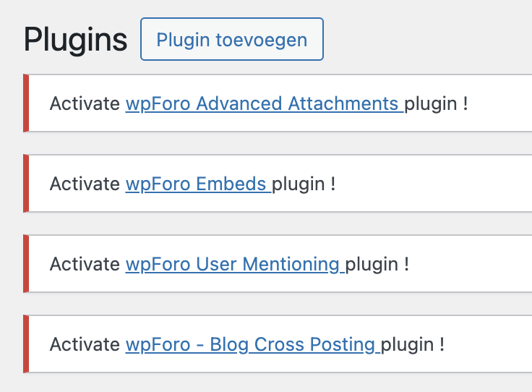Click the Plugins page heading
The image size is (532, 392).
75,39
